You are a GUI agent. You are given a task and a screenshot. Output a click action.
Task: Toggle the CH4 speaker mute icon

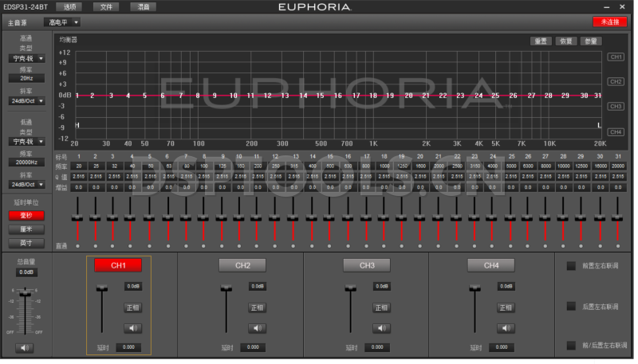(506, 328)
